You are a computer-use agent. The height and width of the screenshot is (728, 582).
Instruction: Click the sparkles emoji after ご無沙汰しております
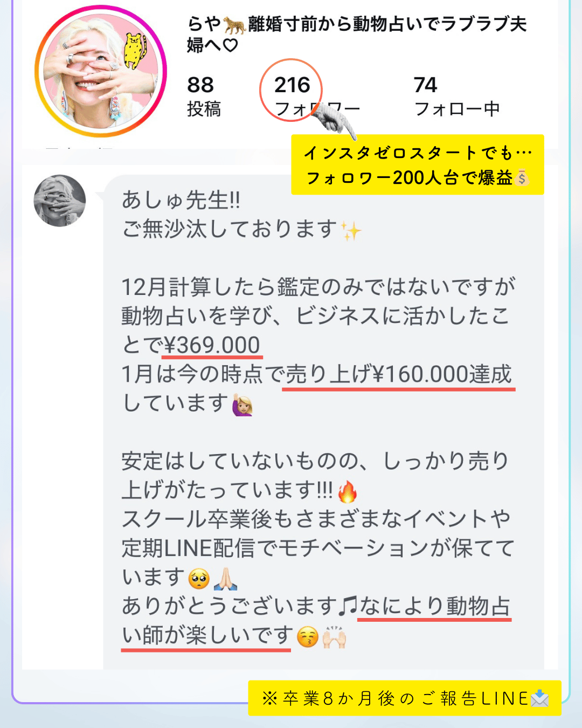(x=351, y=231)
